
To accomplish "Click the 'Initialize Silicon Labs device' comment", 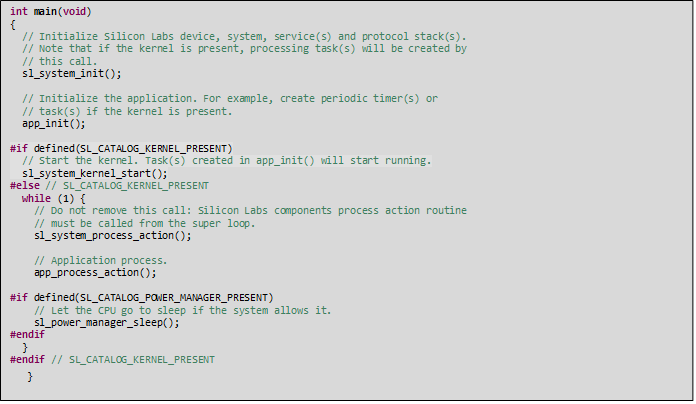I will (x=244, y=36).
